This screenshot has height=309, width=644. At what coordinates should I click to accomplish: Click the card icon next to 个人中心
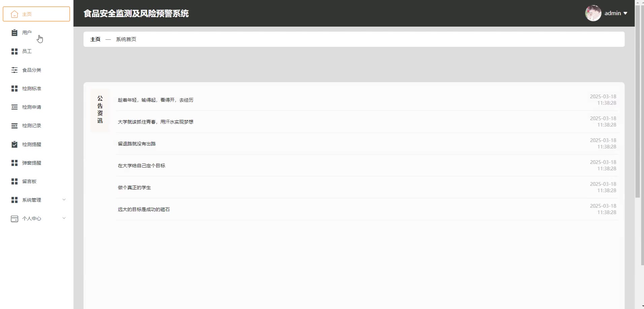[14, 219]
